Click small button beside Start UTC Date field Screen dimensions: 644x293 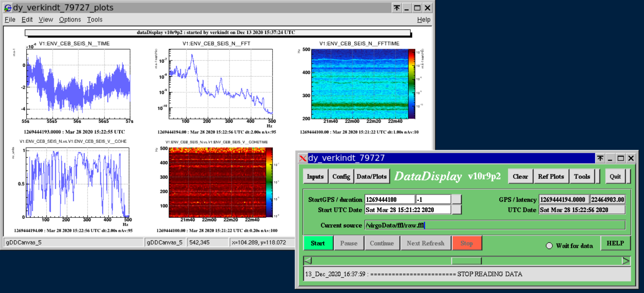click(456, 210)
